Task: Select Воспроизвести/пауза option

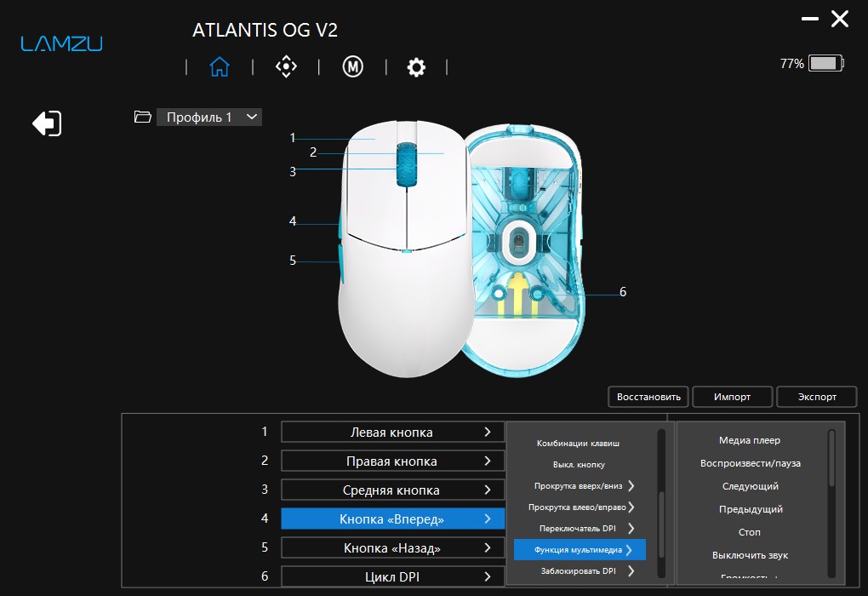Action: pyautogui.click(x=750, y=463)
